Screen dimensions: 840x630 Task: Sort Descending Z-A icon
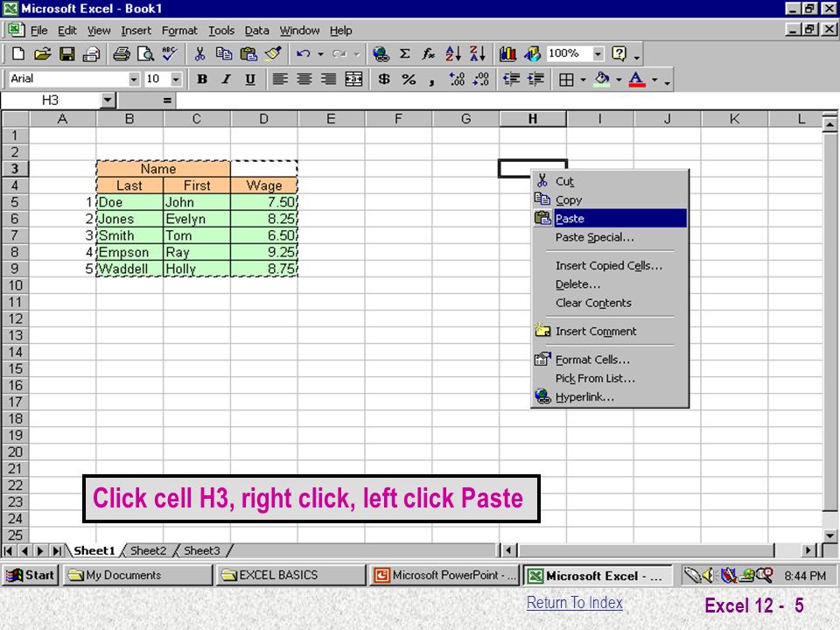(x=478, y=53)
